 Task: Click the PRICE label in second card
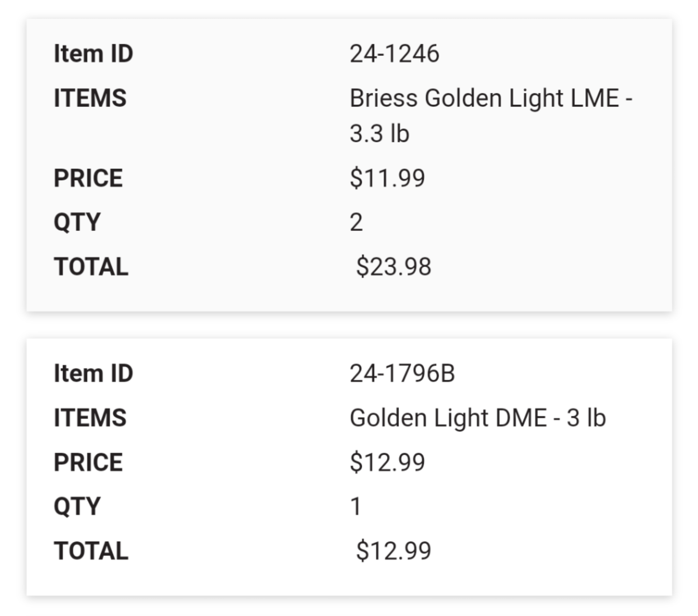tap(88, 462)
